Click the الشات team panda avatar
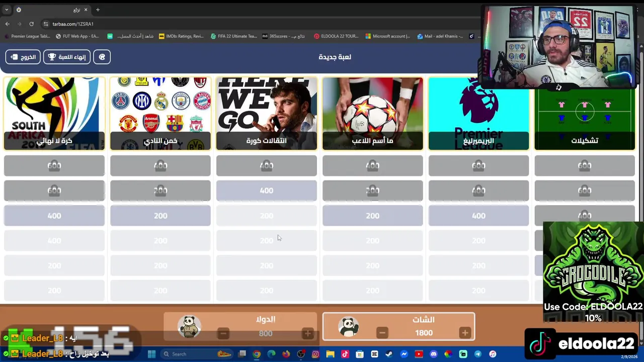 (x=348, y=327)
